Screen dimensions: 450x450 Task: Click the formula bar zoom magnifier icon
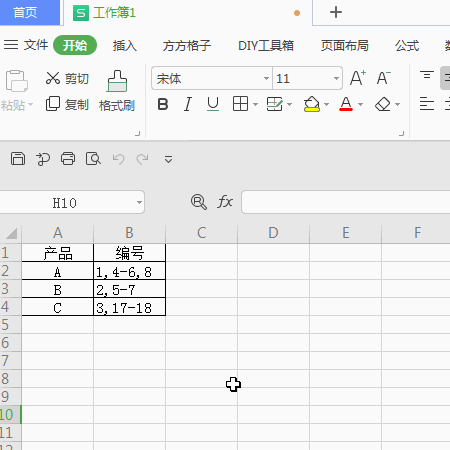click(199, 202)
